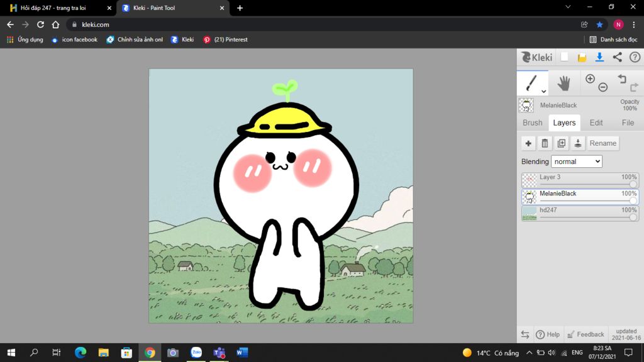
Task: Share this page from the address bar
Action: [584, 25]
